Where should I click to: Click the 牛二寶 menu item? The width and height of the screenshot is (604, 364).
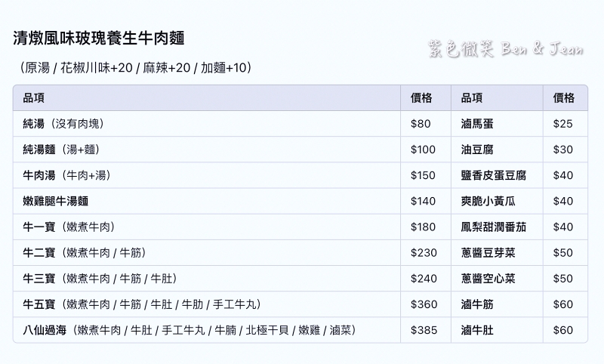click(85, 252)
